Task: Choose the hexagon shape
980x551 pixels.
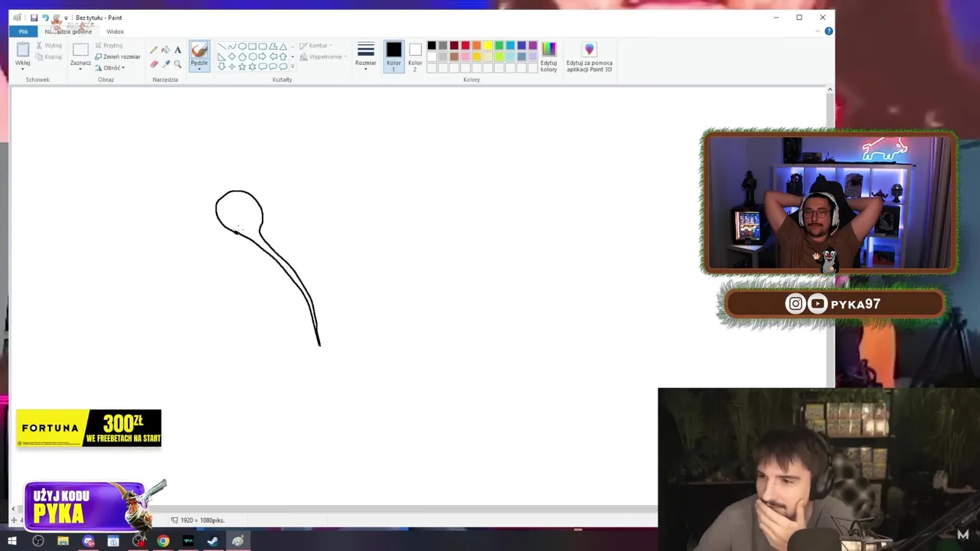Action: click(x=253, y=57)
